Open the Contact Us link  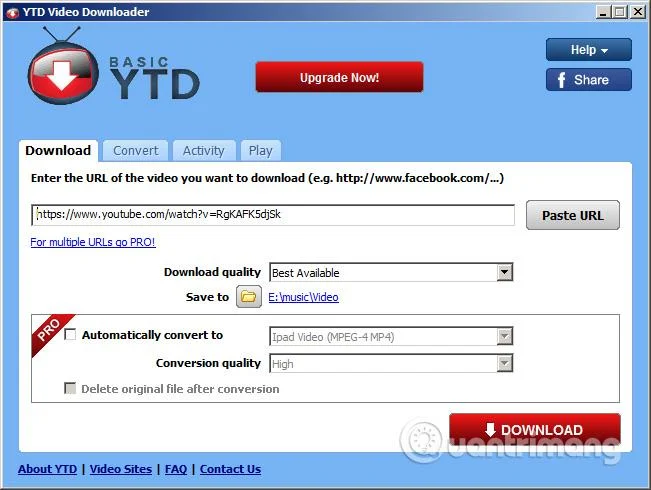(x=230, y=469)
